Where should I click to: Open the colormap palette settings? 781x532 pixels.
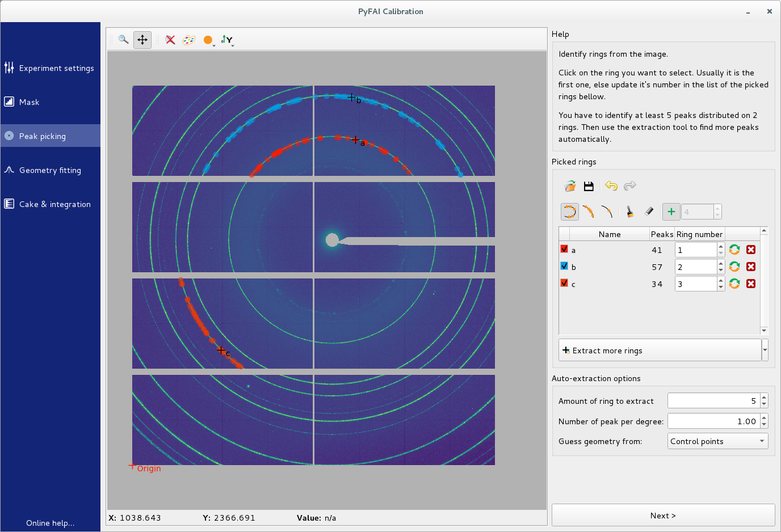pos(188,40)
